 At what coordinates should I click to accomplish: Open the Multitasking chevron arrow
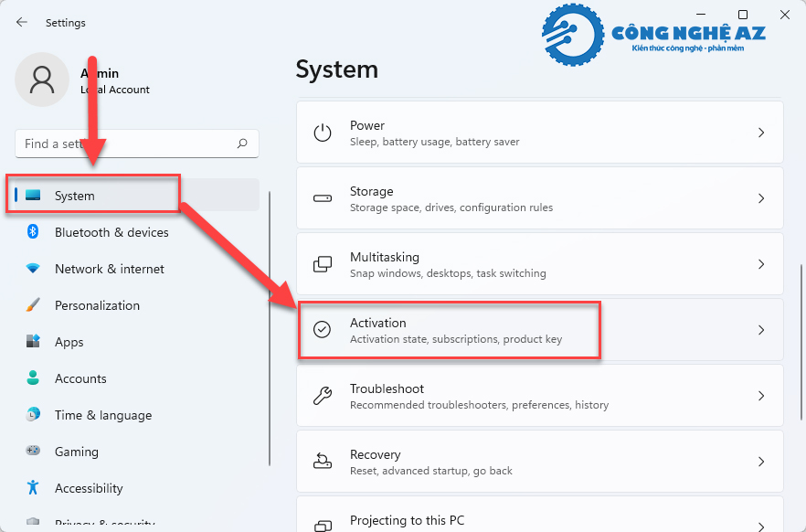click(x=761, y=264)
